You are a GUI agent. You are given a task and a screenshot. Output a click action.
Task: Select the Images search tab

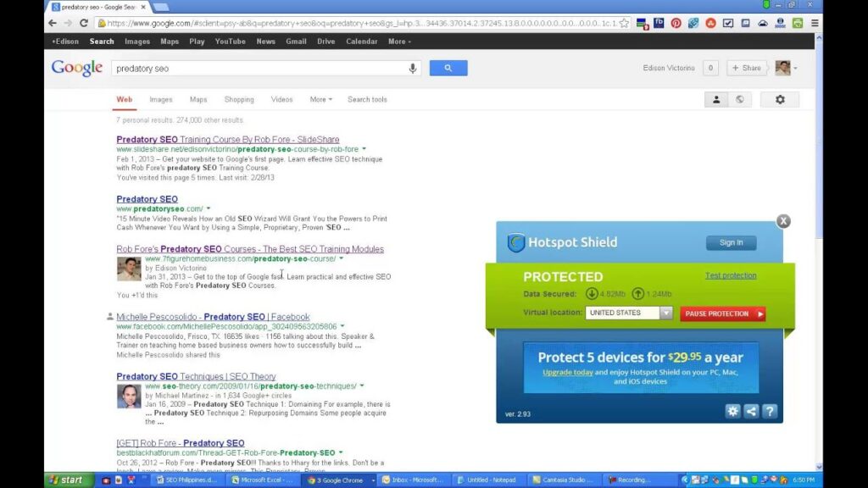coord(161,100)
